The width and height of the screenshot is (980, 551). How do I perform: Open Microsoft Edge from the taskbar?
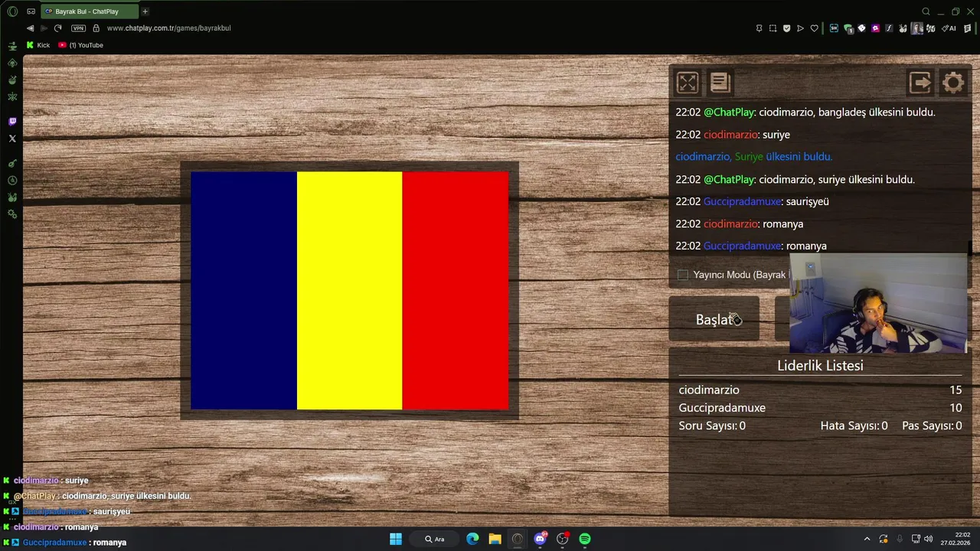pyautogui.click(x=472, y=539)
